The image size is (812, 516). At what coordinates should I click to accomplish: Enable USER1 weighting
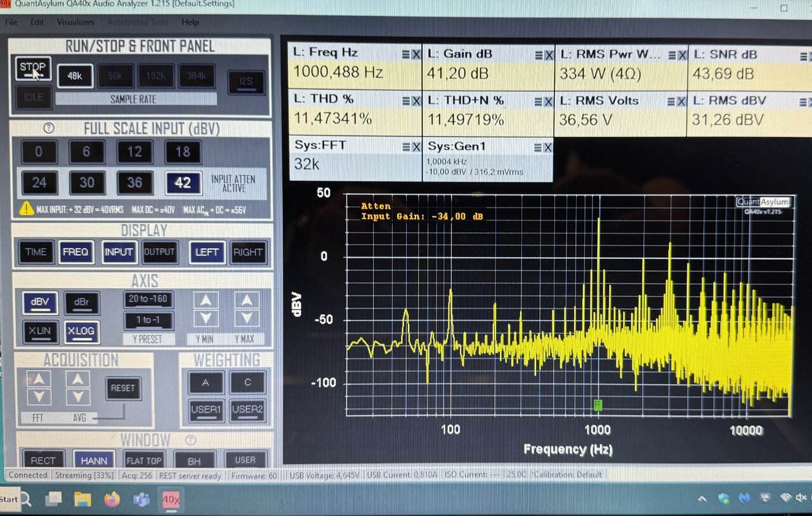(x=206, y=410)
